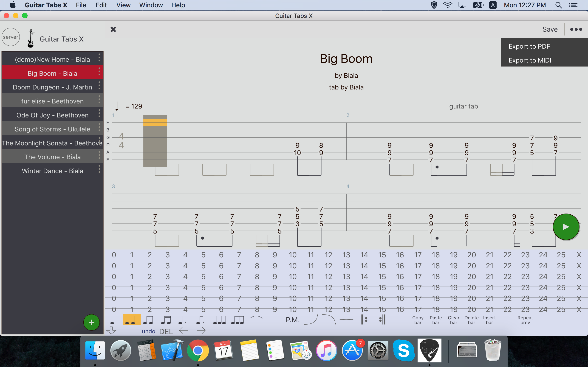Choose Export to PDF
The width and height of the screenshot is (588, 367).
click(x=529, y=46)
